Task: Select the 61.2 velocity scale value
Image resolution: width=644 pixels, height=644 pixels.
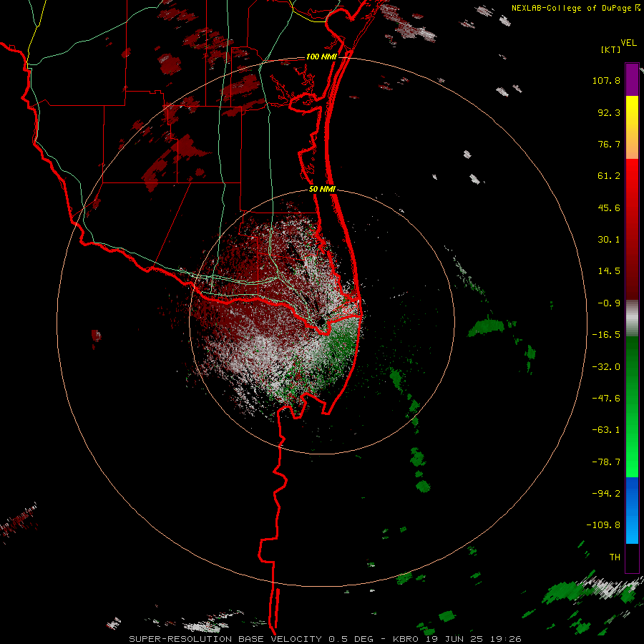Action: pos(609,176)
